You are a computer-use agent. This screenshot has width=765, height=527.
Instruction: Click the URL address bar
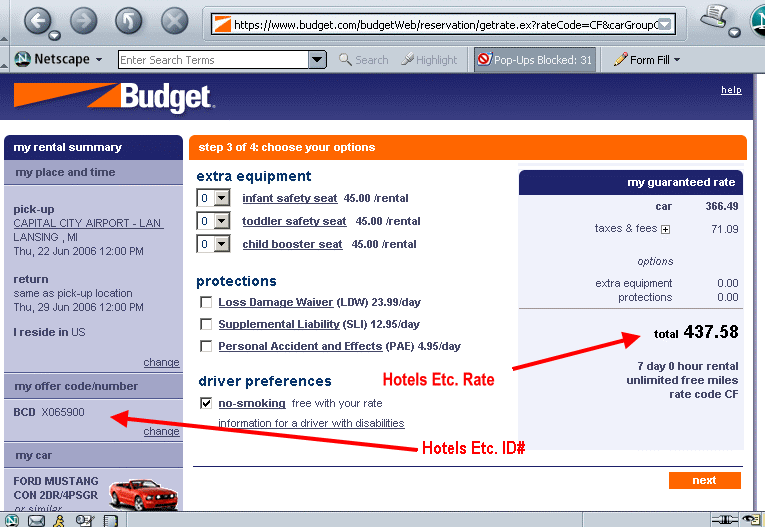443,24
